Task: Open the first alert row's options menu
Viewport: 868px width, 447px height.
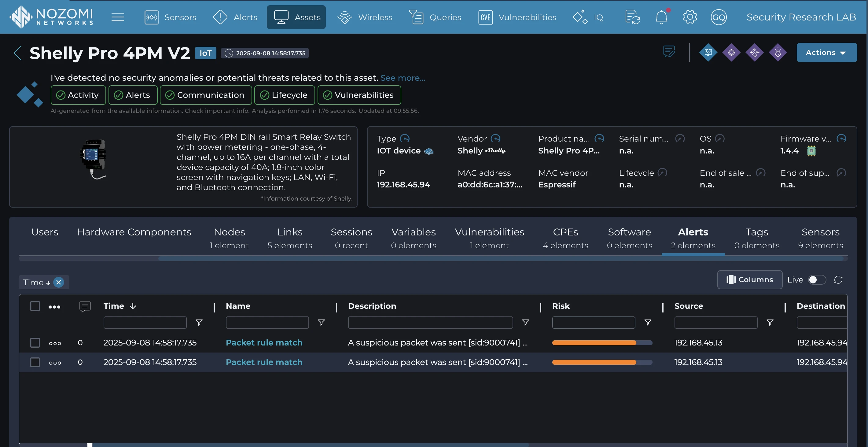Action: point(55,343)
